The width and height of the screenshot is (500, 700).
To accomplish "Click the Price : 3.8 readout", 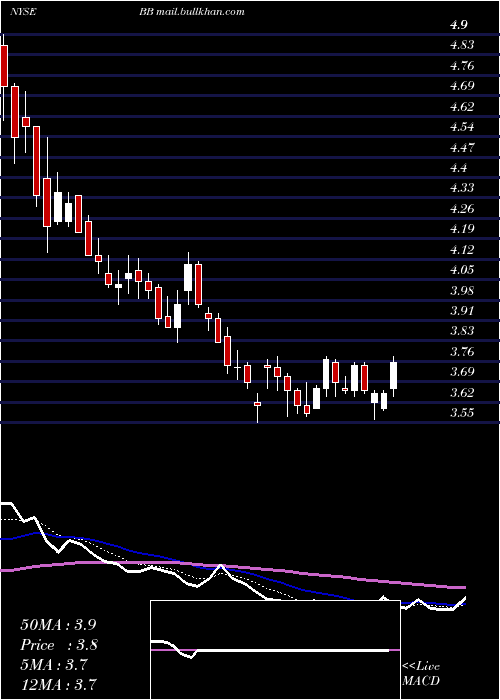I will tap(59, 645).
